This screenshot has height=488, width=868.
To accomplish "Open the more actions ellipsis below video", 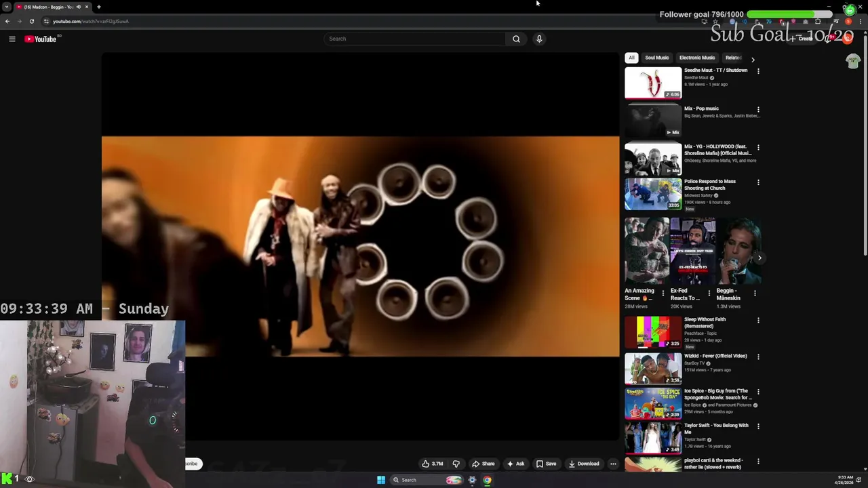I will click(x=613, y=464).
